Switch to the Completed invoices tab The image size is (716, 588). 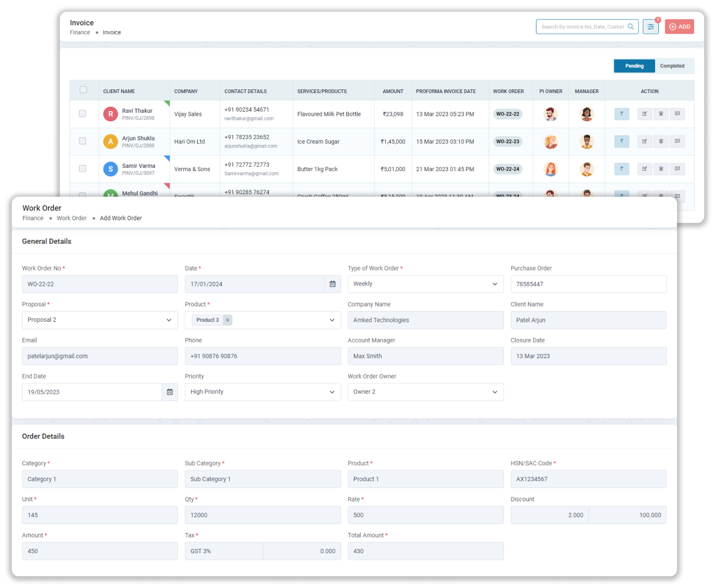click(672, 66)
